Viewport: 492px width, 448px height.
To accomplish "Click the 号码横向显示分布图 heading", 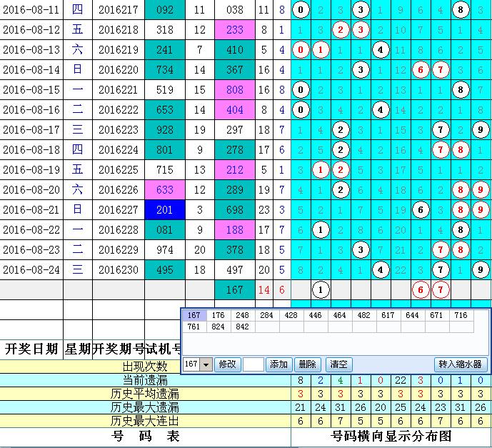I will pyautogui.click(x=391, y=437).
